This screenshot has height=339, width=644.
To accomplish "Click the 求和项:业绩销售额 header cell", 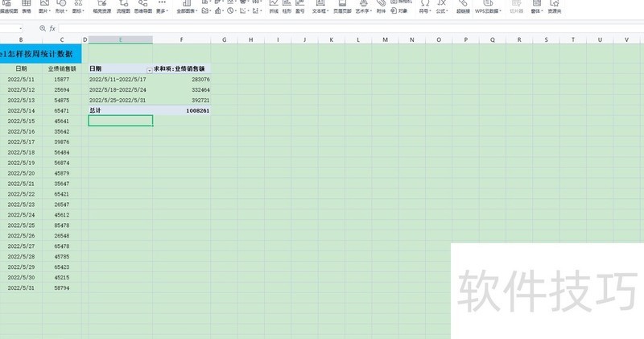I will 182,68.
